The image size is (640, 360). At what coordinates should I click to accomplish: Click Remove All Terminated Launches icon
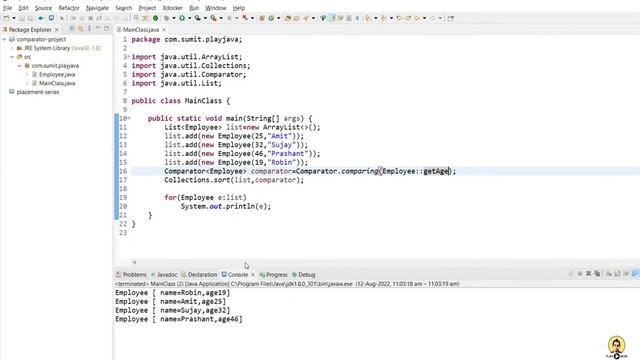point(597,274)
